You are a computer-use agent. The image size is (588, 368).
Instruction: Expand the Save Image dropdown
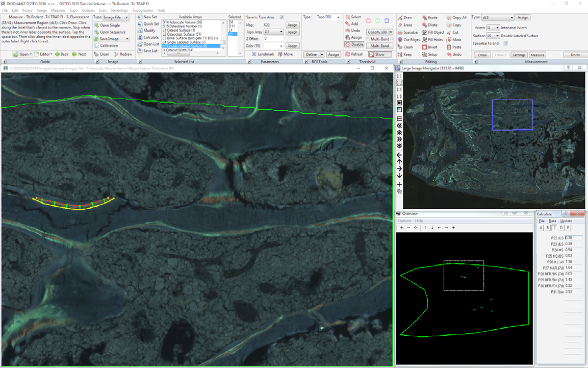click(127, 39)
